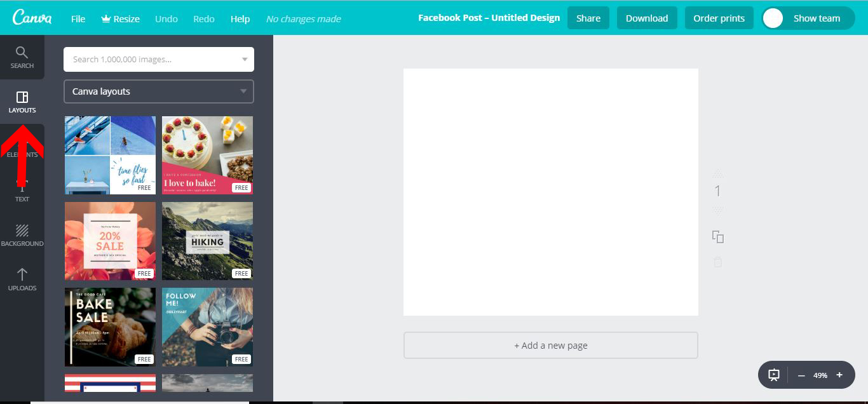Open the Uploads panel
This screenshot has height=404, width=868.
click(x=22, y=279)
